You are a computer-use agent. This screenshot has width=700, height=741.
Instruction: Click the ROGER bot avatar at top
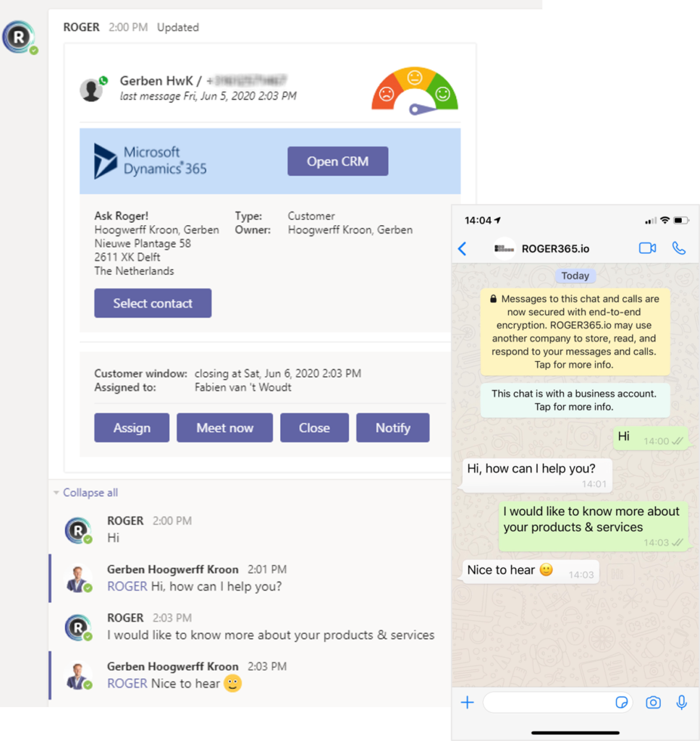tap(20, 37)
